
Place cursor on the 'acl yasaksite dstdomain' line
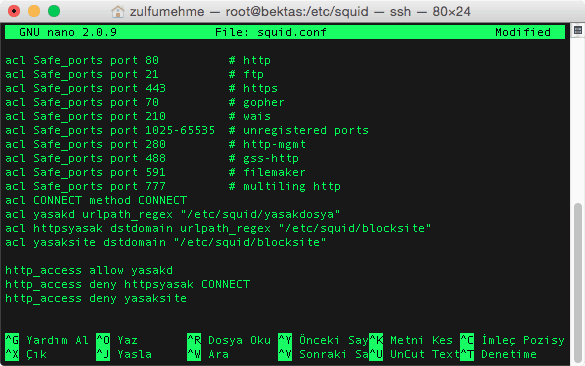[166, 243]
